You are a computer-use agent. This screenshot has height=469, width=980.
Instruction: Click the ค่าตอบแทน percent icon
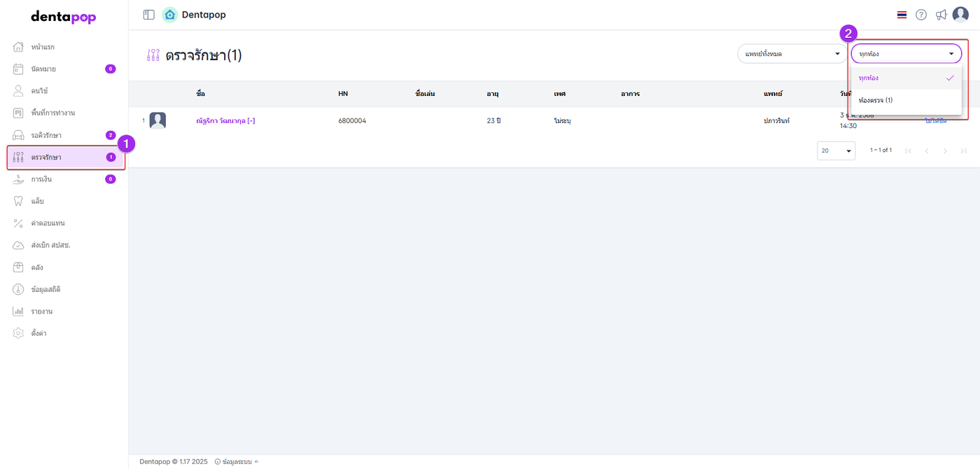(19, 223)
